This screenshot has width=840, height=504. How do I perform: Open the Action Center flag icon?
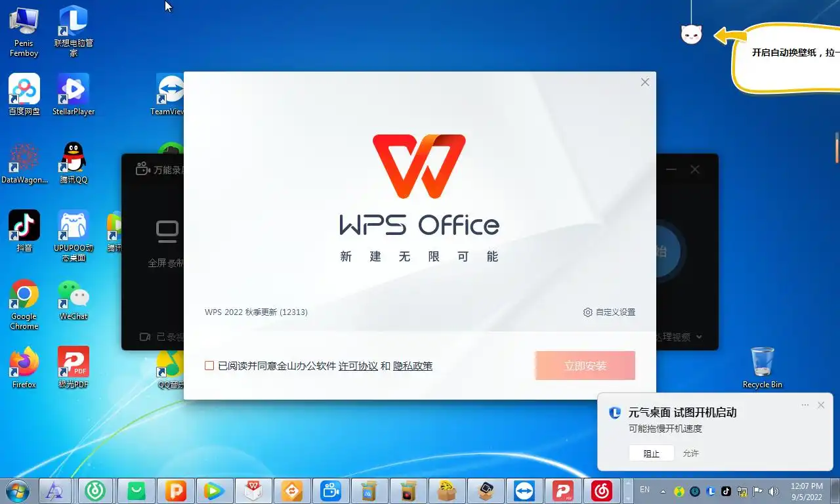coord(758,491)
